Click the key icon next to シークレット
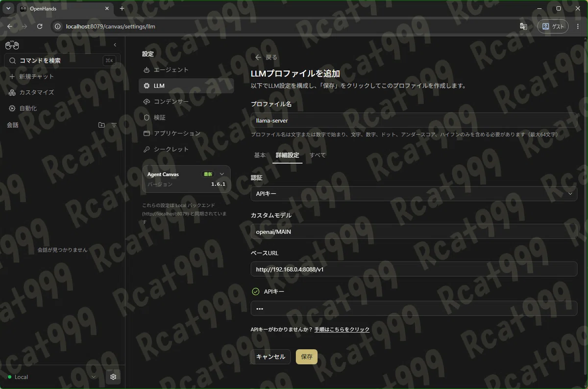588x389 pixels. [147, 149]
